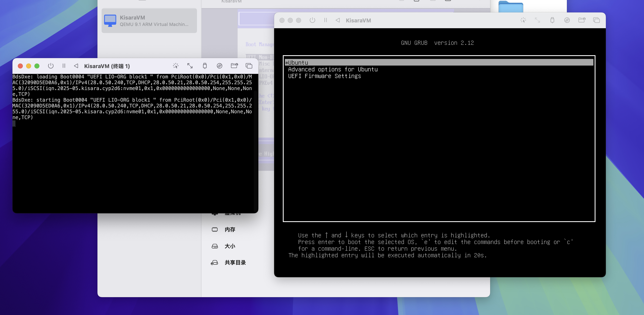This screenshot has width=644, height=315.
Task: Minimize the KisaraVM terminal window
Action: coord(29,66)
